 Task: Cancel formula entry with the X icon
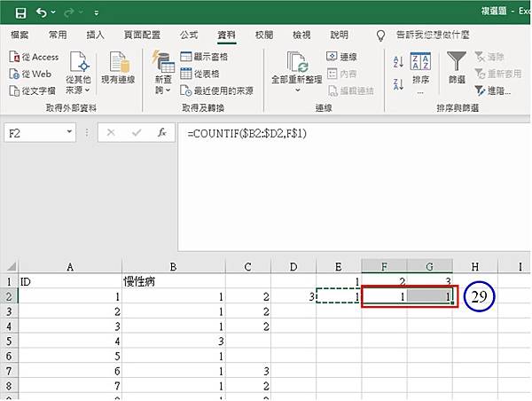111,132
